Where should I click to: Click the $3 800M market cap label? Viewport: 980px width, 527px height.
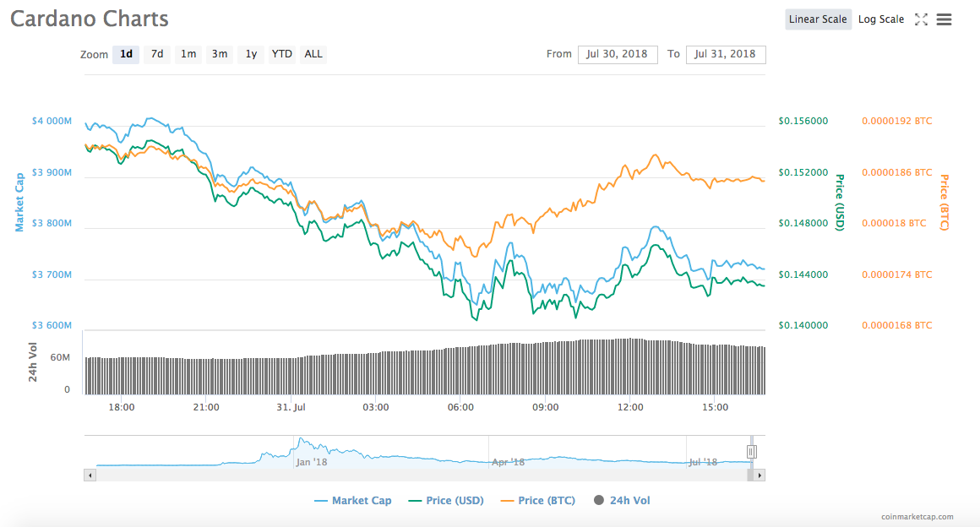(x=52, y=223)
